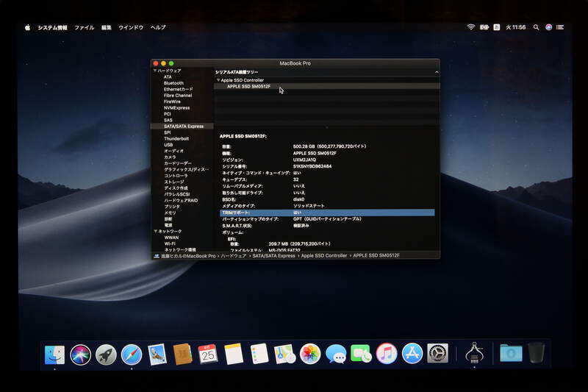This screenshot has width=588, height=392.
Task: Open ヘルプ menu
Action: click(x=158, y=27)
